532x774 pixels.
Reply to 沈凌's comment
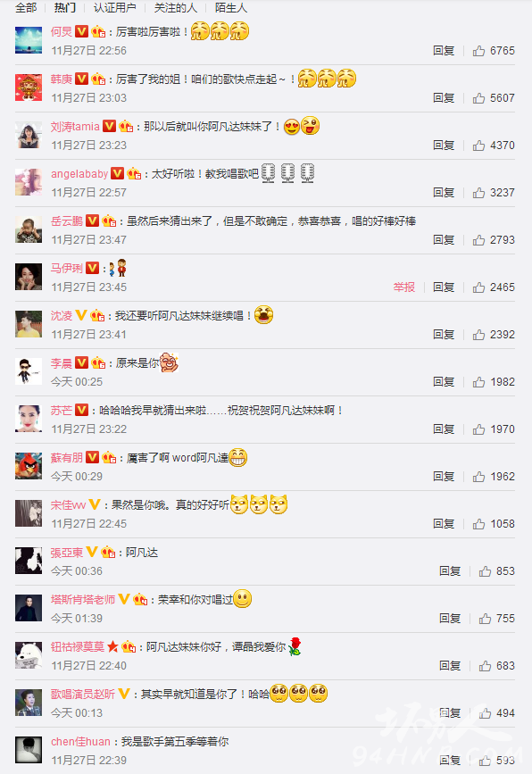pos(443,335)
